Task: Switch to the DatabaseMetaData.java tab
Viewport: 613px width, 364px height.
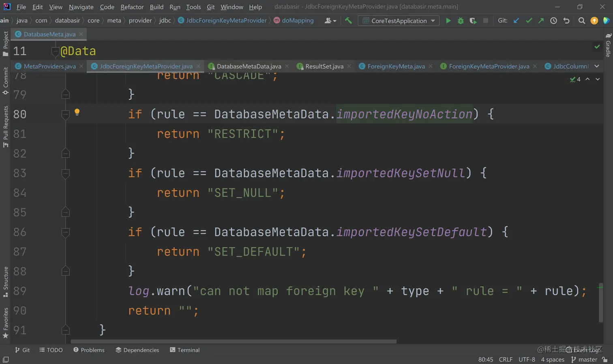Action: tap(249, 66)
